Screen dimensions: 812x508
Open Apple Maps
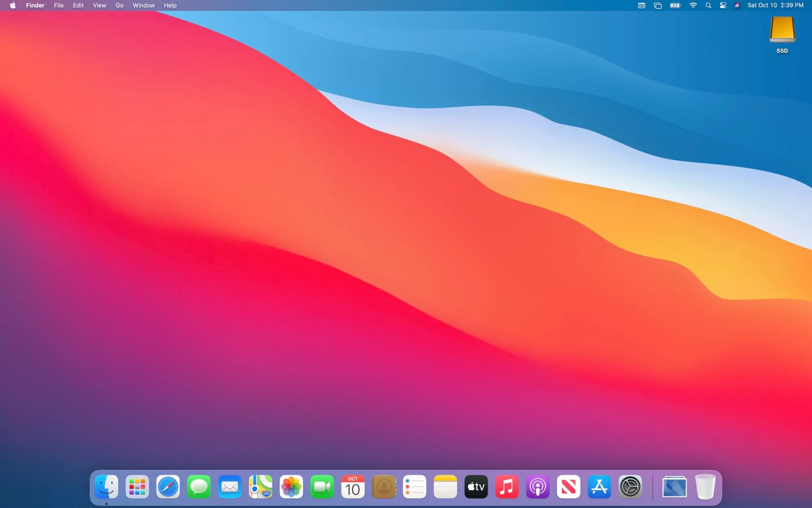click(261, 486)
